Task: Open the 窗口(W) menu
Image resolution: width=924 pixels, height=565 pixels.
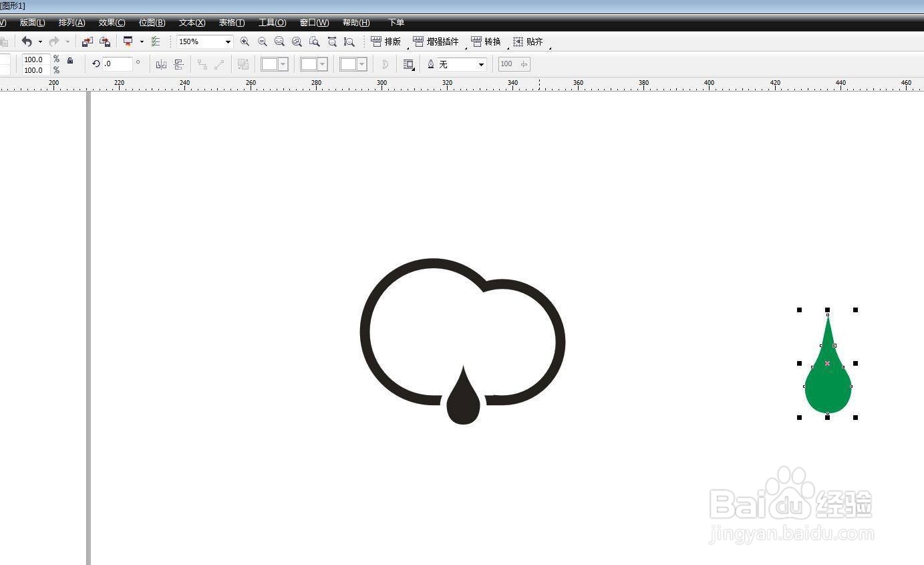Action: pos(315,23)
